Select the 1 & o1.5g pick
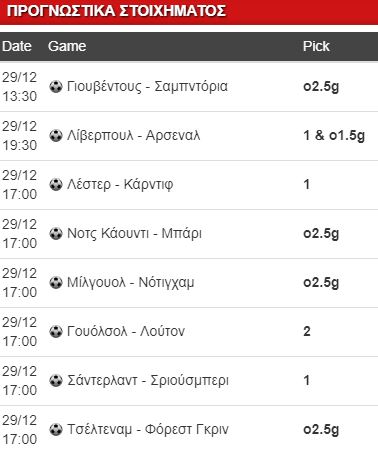This screenshot has width=378, height=451. coord(334,136)
